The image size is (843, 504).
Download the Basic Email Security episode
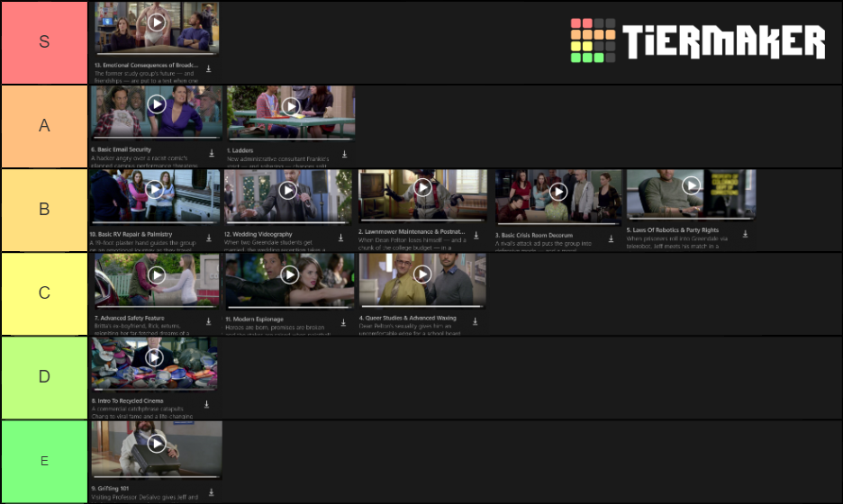point(212,153)
